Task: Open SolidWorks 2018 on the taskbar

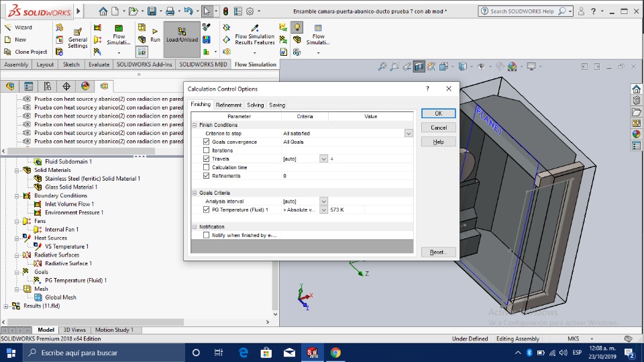Action: coord(312,353)
